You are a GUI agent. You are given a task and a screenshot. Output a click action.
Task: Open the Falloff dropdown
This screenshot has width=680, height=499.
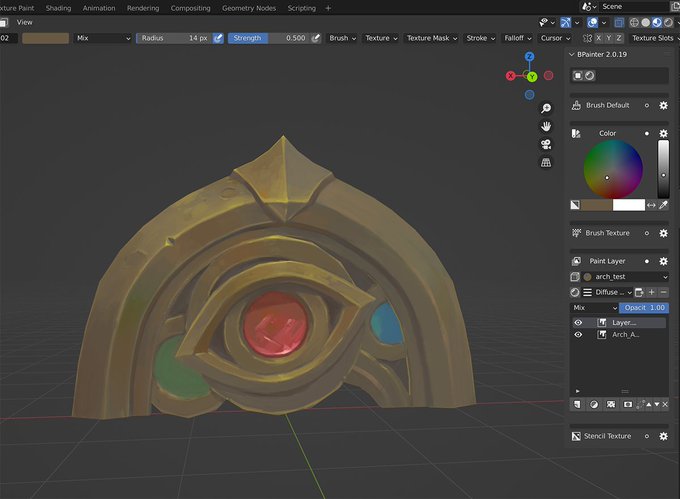click(518, 38)
